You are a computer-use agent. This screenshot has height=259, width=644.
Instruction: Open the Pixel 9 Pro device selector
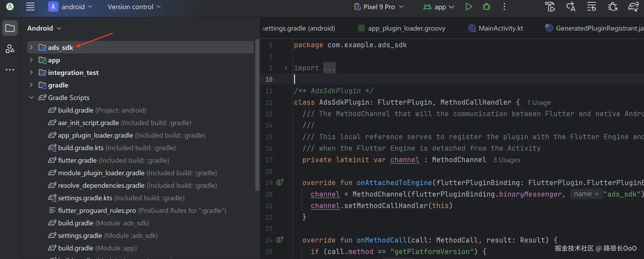[x=379, y=7]
